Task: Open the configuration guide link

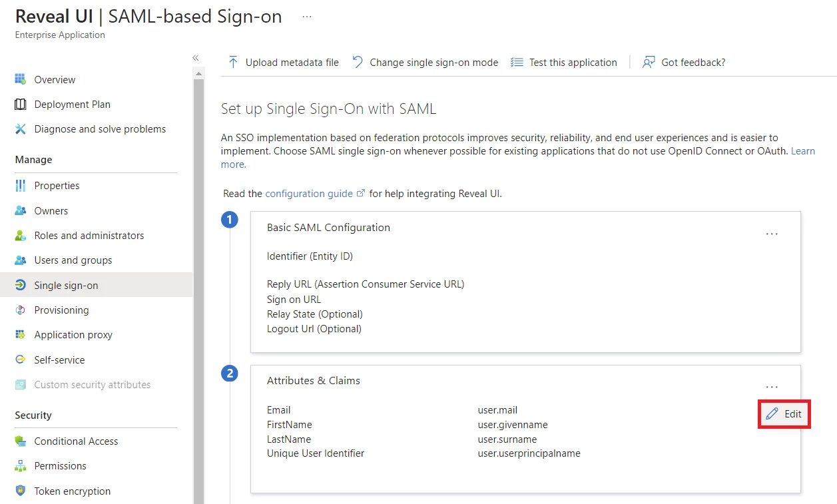Action: pyautogui.click(x=309, y=194)
